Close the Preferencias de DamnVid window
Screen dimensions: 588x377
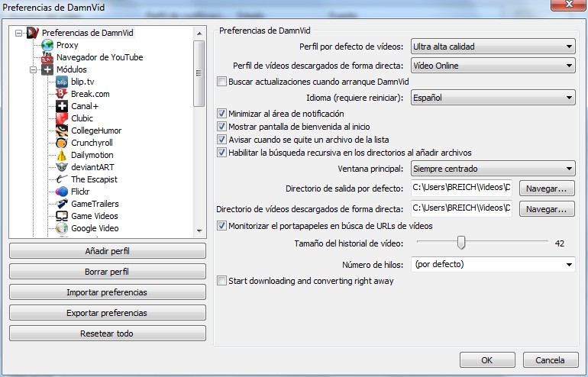click(x=569, y=5)
